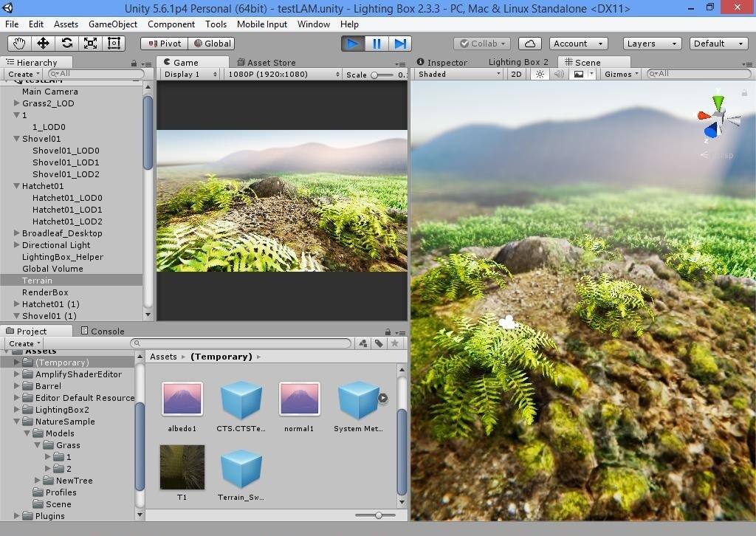Click in the Scene search field
Screen dimensions: 756x536
(x=699, y=73)
